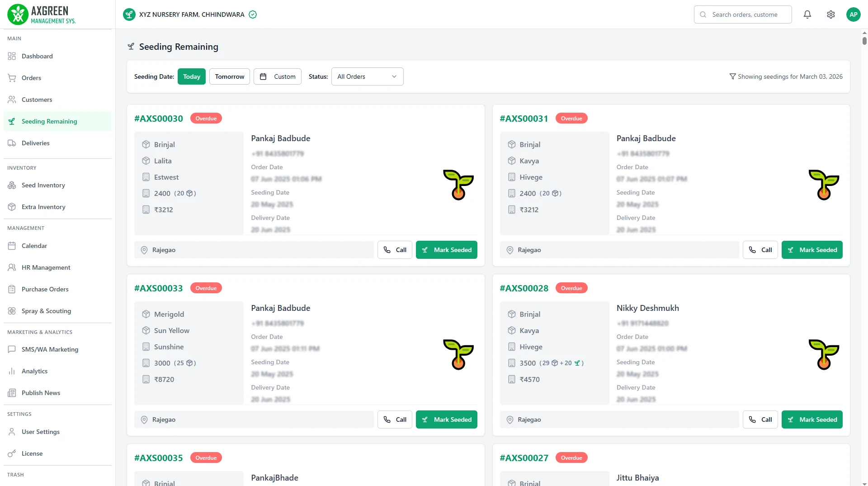This screenshot has width=868, height=486.
Task: Click the seedling image on order #AXS00030
Action: pyautogui.click(x=458, y=185)
